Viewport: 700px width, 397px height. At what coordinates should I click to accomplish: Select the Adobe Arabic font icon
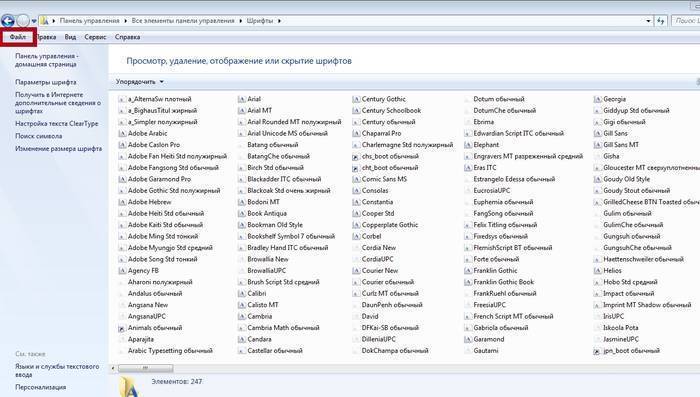click(x=122, y=134)
